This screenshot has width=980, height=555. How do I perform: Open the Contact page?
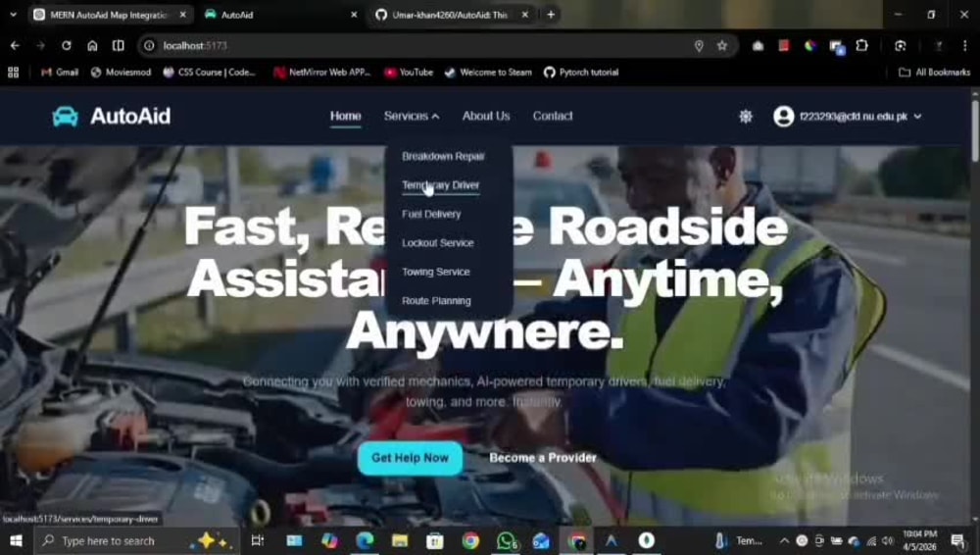point(553,117)
